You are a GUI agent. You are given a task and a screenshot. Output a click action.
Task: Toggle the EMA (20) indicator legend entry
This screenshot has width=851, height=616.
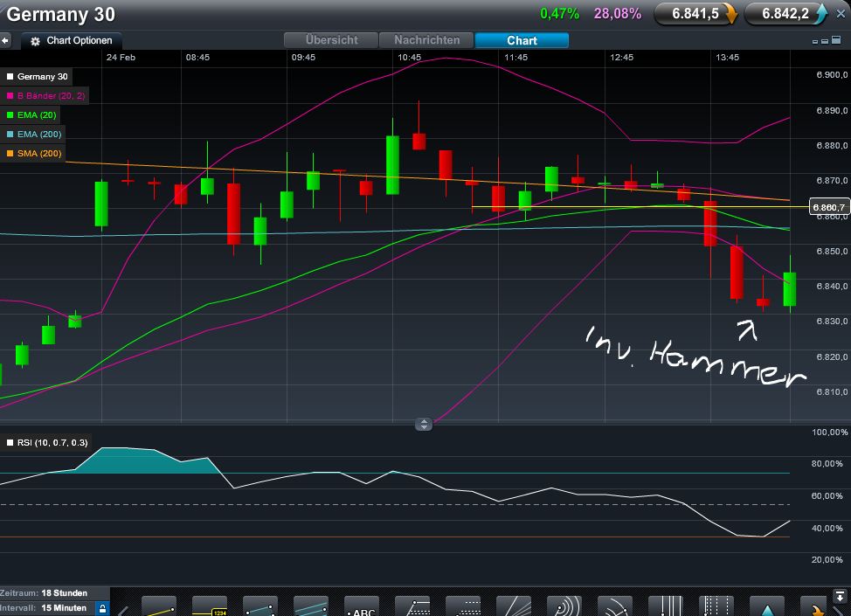[35, 114]
